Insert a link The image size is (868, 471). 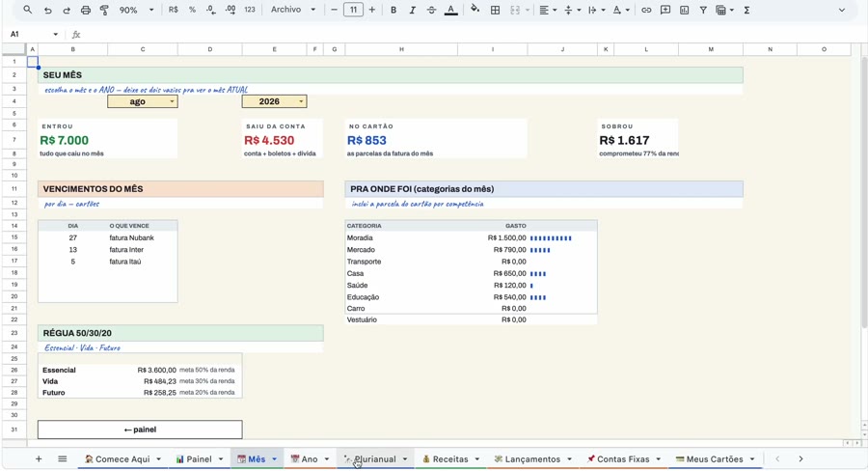(x=646, y=10)
